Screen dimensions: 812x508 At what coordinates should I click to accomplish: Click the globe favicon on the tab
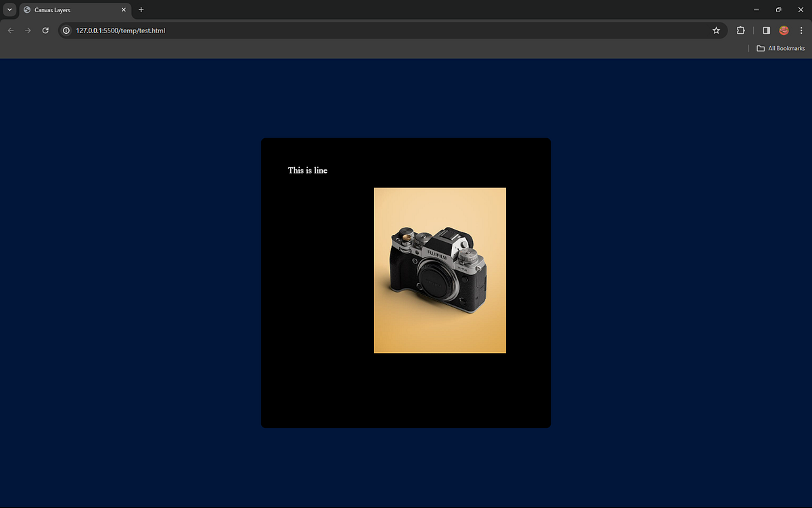(26, 9)
